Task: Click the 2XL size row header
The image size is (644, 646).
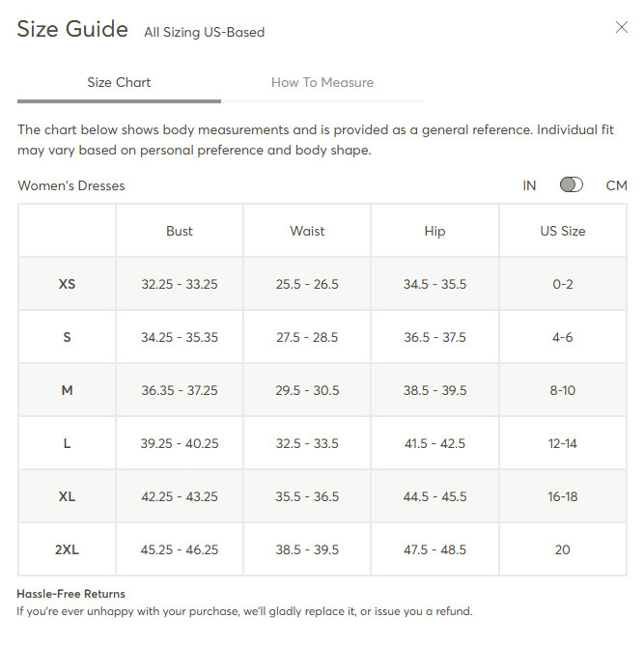Action: point(67,549)
